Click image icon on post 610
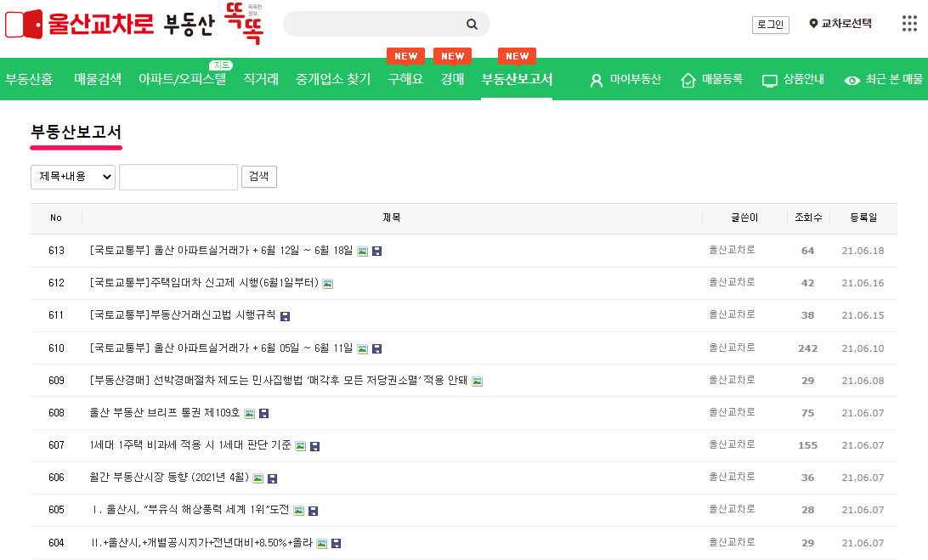 362,349
